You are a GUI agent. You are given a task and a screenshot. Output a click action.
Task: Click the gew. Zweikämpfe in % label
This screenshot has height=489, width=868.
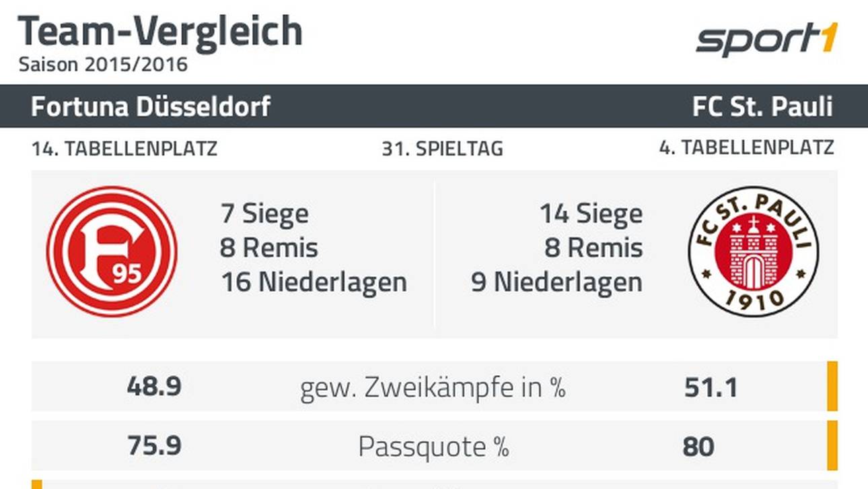[x=433, y=388]
